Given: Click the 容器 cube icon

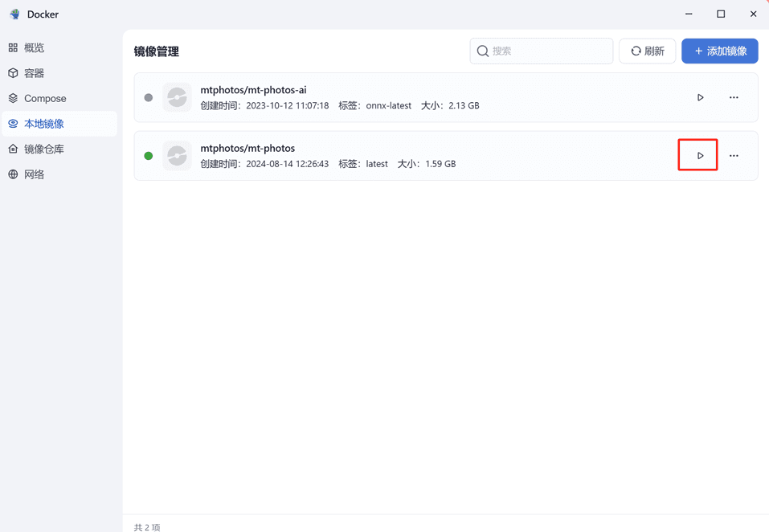Looking at the screenshot, I should (x=13, y=73).
